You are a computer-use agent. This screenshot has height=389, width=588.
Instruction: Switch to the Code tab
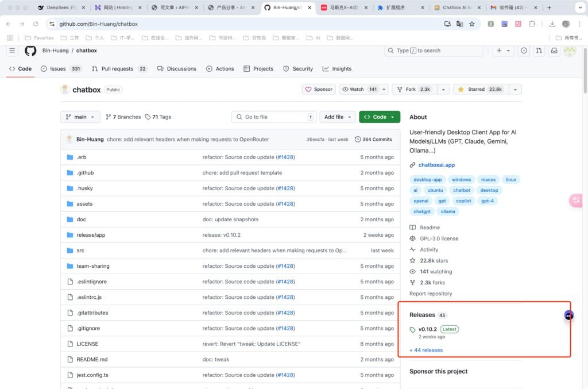point(20,68)
